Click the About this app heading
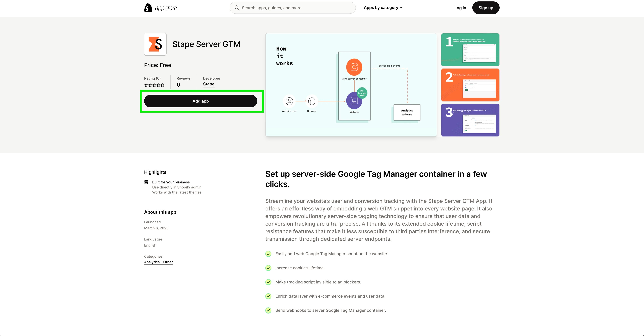This screenshot has height=336, width=644. (x=160, y=212)
